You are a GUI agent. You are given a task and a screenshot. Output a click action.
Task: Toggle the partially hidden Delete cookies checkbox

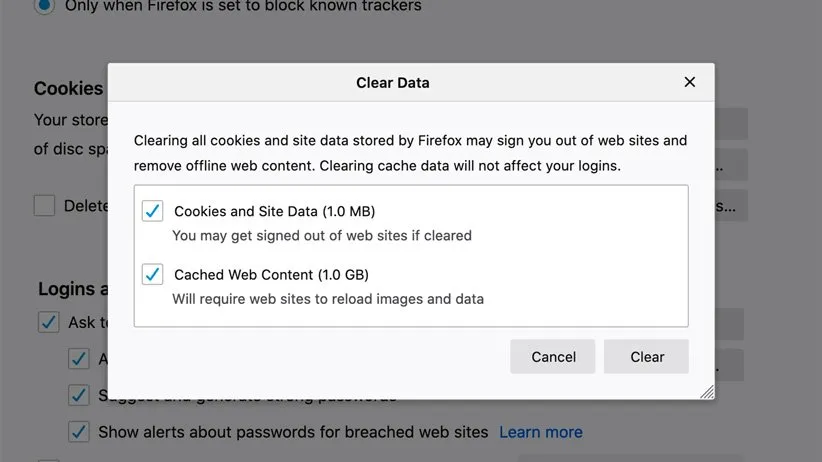44,205
